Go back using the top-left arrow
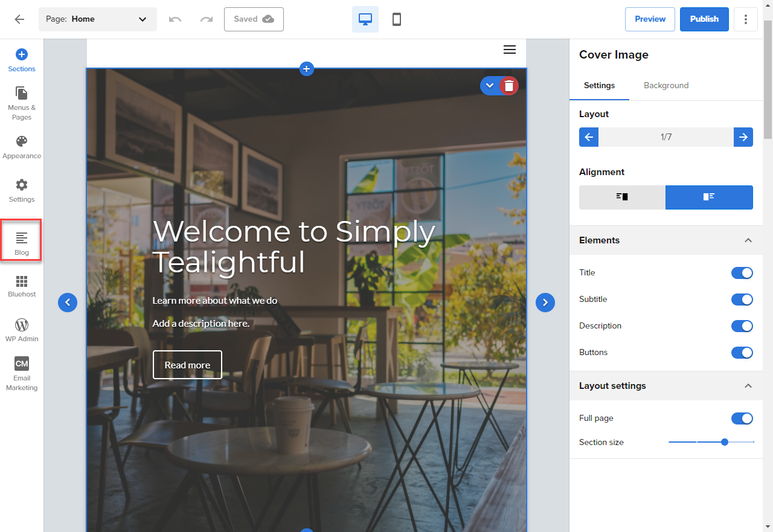Screen dimensions: 773x532 (19, 19)
